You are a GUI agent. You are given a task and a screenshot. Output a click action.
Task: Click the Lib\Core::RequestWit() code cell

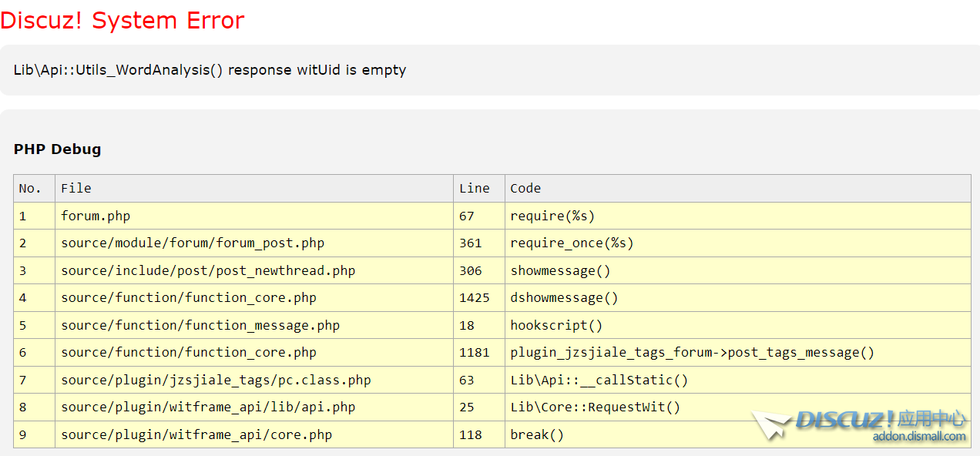(x=595, y=407)
